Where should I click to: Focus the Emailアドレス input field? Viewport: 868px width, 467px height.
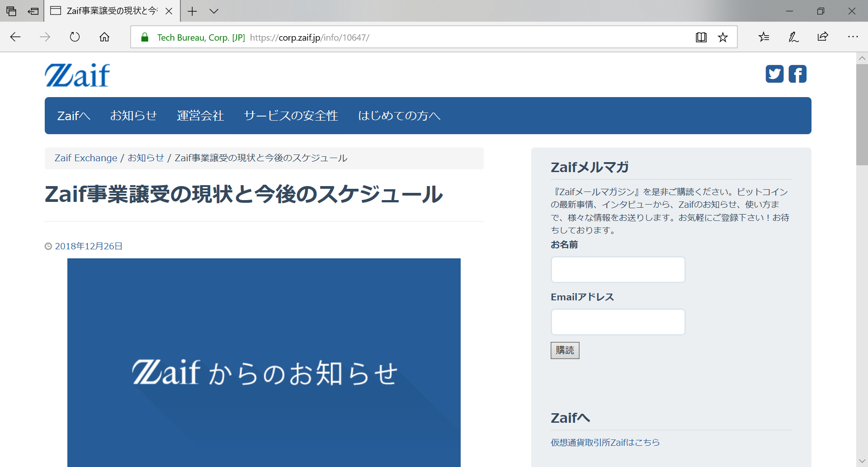pos(618,322)
